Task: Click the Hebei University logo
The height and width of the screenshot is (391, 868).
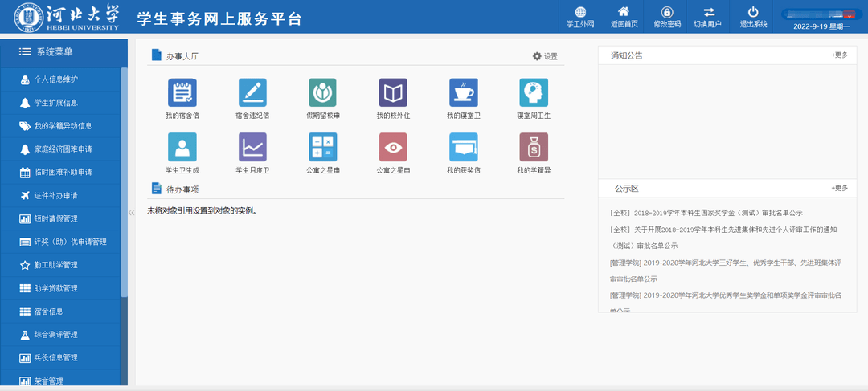Action: point(67,17)
